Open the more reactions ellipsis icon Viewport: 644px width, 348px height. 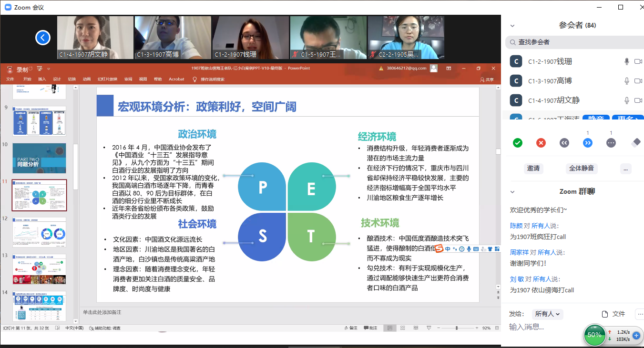click(611, 142)
